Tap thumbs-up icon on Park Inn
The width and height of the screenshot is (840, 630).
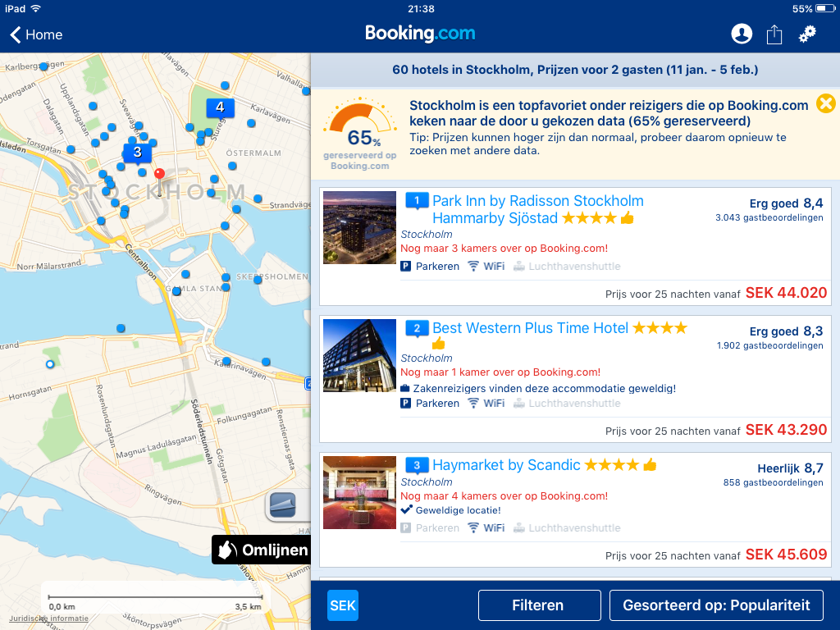[x=628, y=218]
